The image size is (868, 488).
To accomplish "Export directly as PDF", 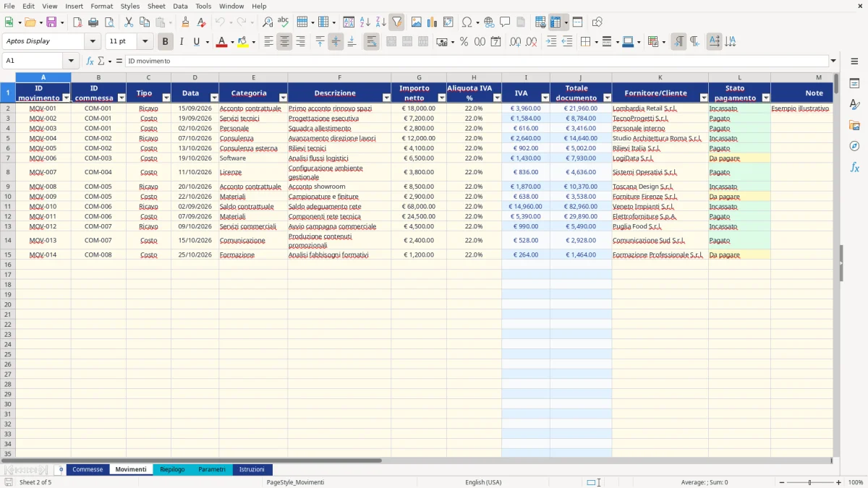I will pyautogui.click(x=77, y=22).
